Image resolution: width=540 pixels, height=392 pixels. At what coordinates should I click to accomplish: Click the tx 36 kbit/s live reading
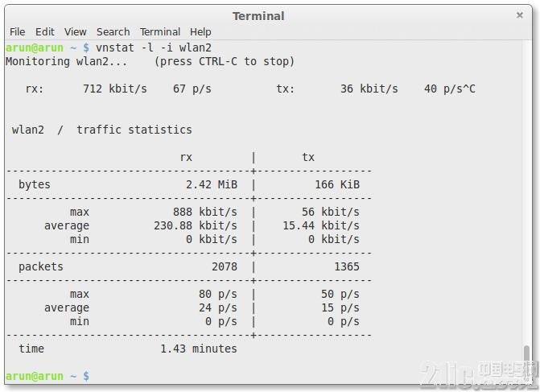(370, 89)
